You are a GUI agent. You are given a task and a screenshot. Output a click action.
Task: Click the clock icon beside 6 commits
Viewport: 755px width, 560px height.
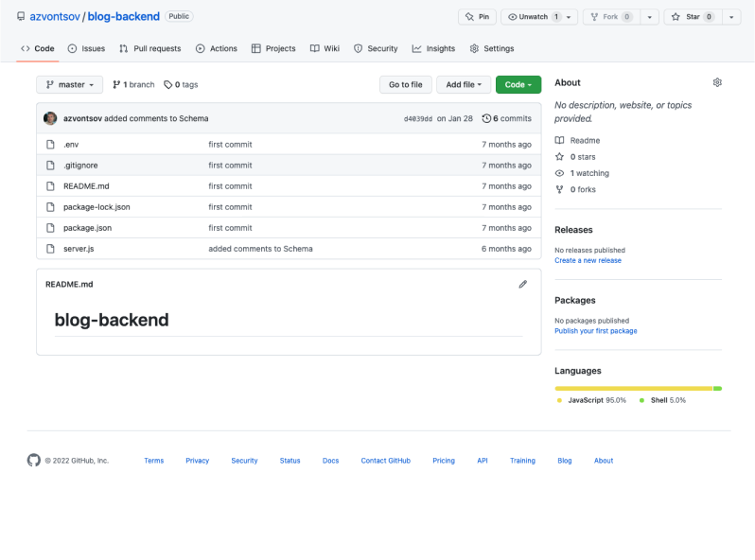pyautogui.click(x=486, y=118)
